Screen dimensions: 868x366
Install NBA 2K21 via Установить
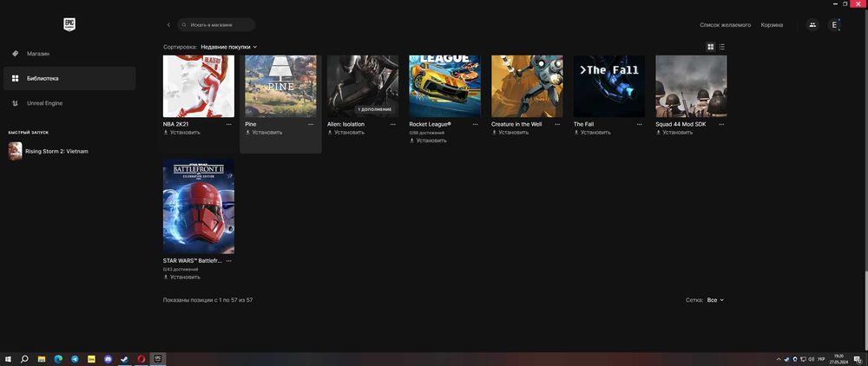pos(182,133)
